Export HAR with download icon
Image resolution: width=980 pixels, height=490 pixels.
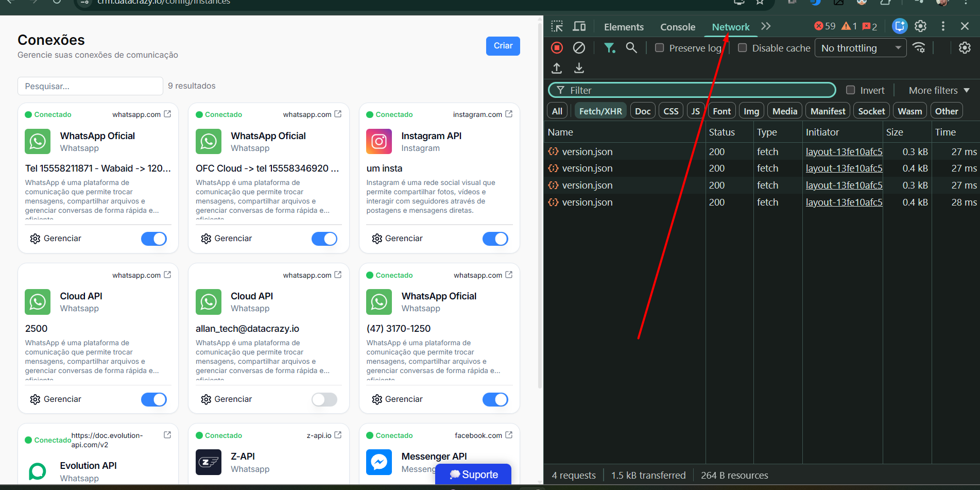click(579, 68)
